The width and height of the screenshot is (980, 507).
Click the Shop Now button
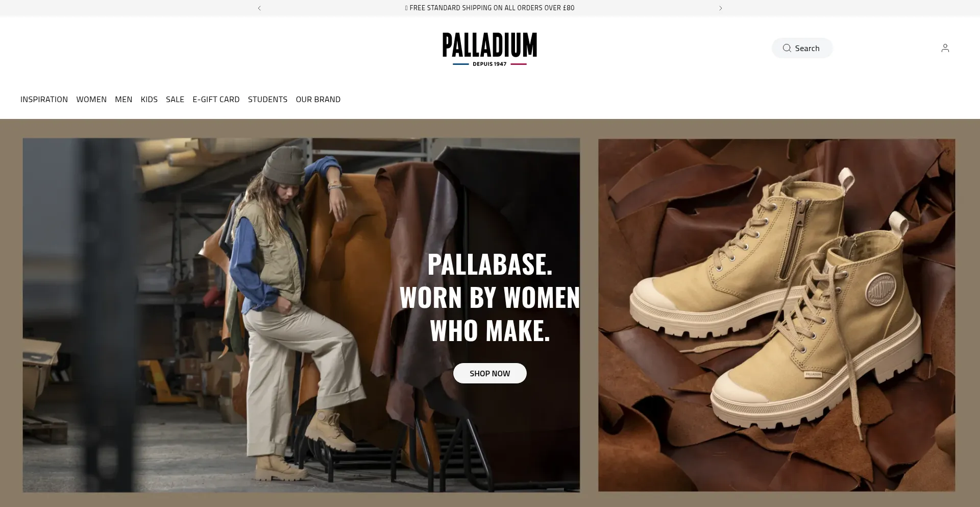click(x=490, y=373)
